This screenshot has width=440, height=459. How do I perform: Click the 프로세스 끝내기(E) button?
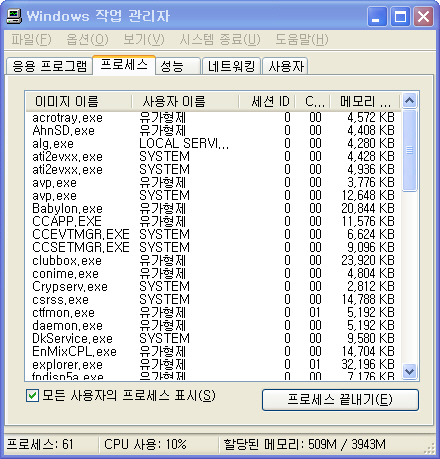[x=340, y=400]
